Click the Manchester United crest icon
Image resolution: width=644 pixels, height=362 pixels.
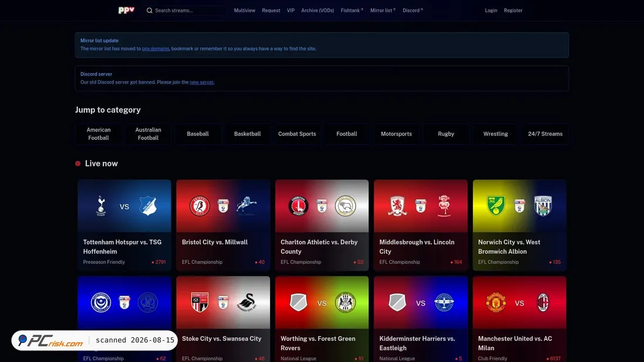pyautogui.click(x=496, y=303)
